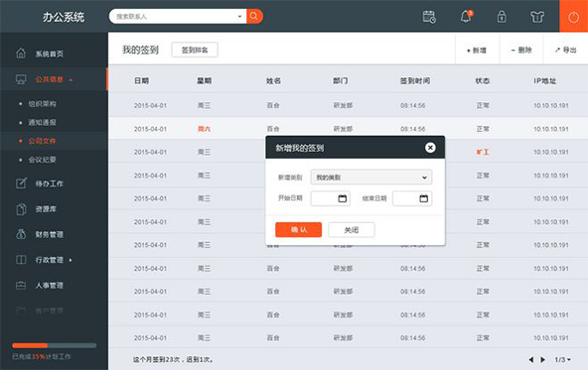Open the 1/3 page selector dropdown
The image size is (588, 370).
pos(563,359)
